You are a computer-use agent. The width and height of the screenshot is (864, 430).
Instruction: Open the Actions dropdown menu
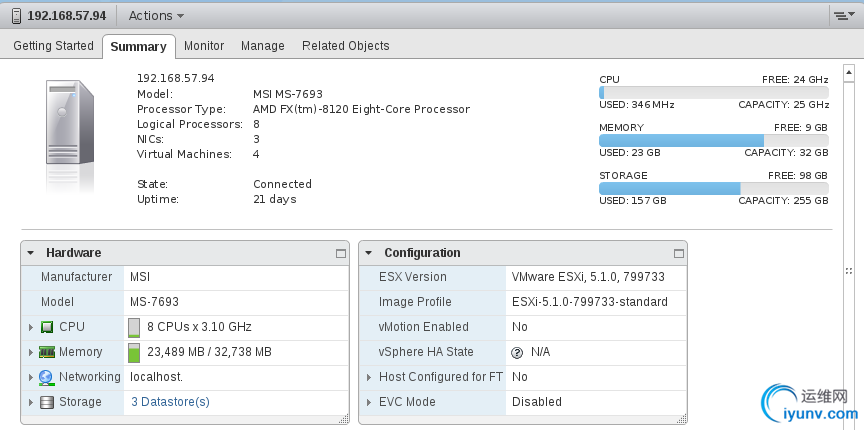156,16
